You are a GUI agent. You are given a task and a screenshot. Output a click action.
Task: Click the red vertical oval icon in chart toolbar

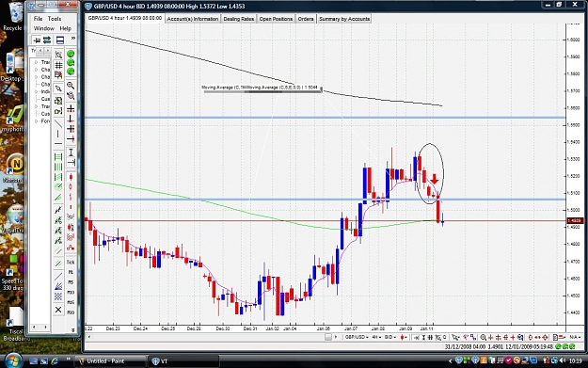coord(531,337)
